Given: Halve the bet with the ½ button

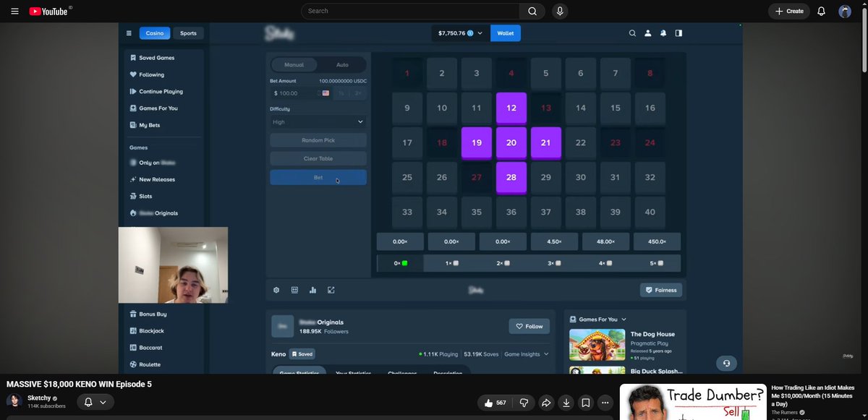Looking at the screenshot, I should coord(341,93).
